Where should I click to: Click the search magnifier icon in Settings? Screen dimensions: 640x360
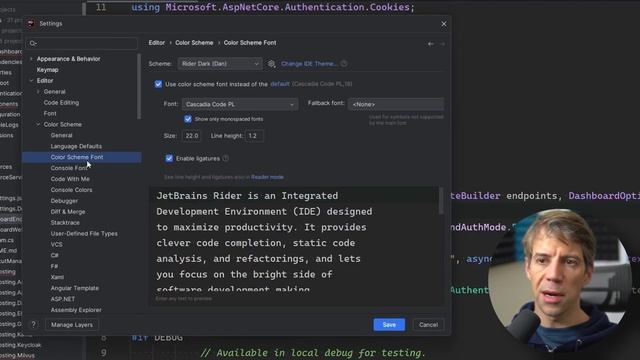33,43
